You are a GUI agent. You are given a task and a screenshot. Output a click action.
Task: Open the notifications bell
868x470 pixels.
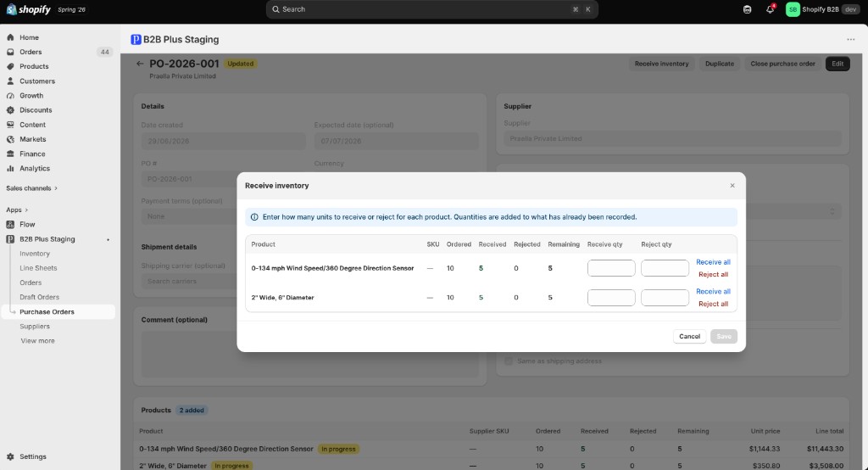click(x=770, y=9)
